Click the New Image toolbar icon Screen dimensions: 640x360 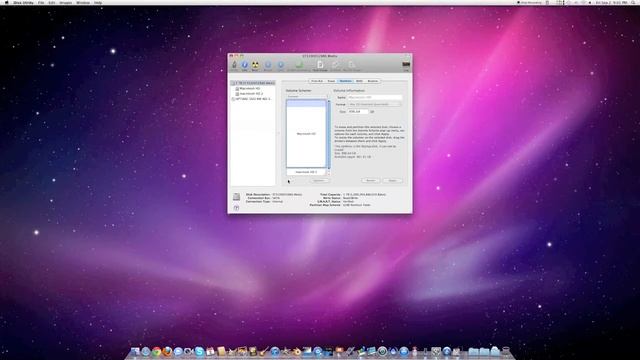[x=320, y=66]
